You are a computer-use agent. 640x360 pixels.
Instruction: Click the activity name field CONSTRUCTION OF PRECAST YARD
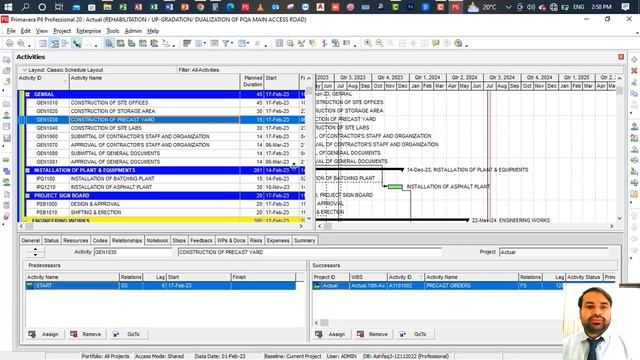click(x=309, y=252)
